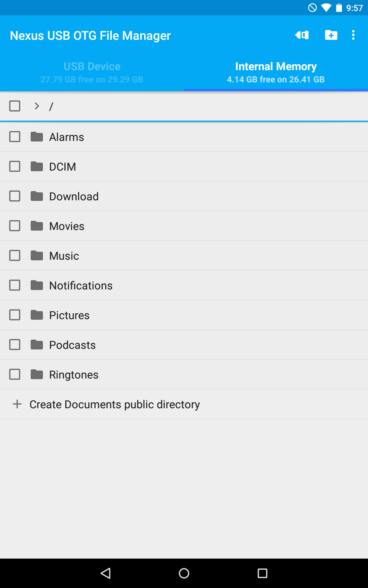
Task: Tick the Music folder checkbox
Action: 15,255
